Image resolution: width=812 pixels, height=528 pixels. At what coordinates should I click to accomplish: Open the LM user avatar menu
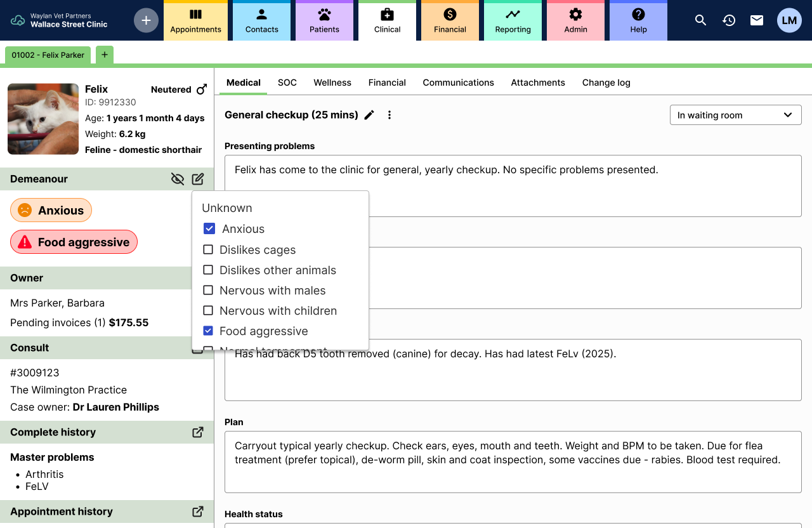tap(789, 20)
